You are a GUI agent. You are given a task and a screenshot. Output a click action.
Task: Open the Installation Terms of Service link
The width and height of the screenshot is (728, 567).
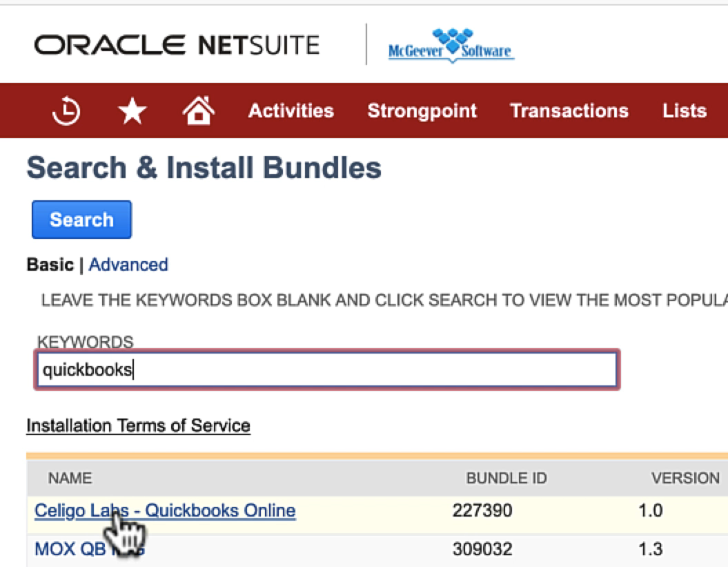pos(139,425)
